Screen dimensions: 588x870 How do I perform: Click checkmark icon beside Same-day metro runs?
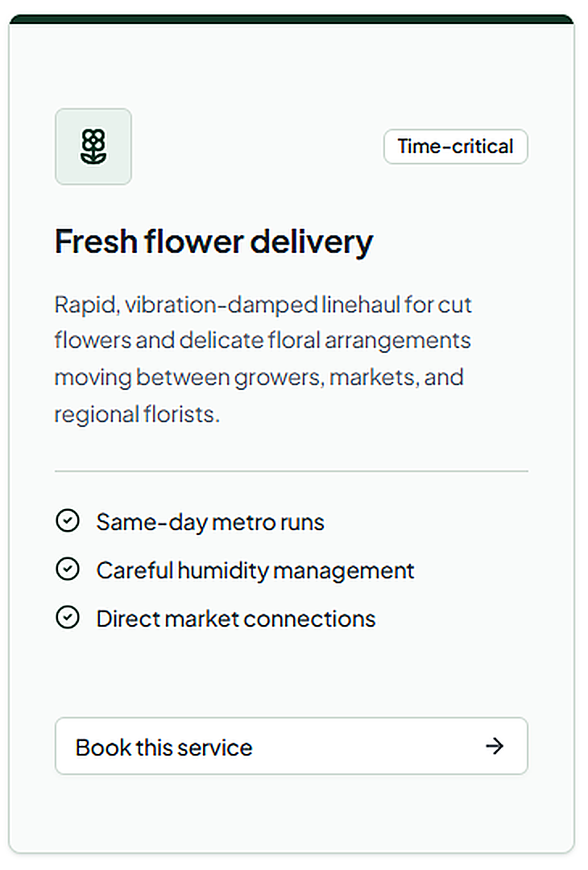pos(68,521)
